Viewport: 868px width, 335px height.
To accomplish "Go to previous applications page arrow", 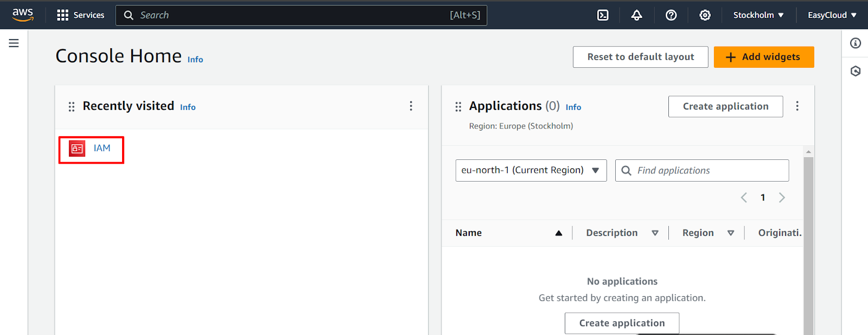I will (x=744, y=197).
